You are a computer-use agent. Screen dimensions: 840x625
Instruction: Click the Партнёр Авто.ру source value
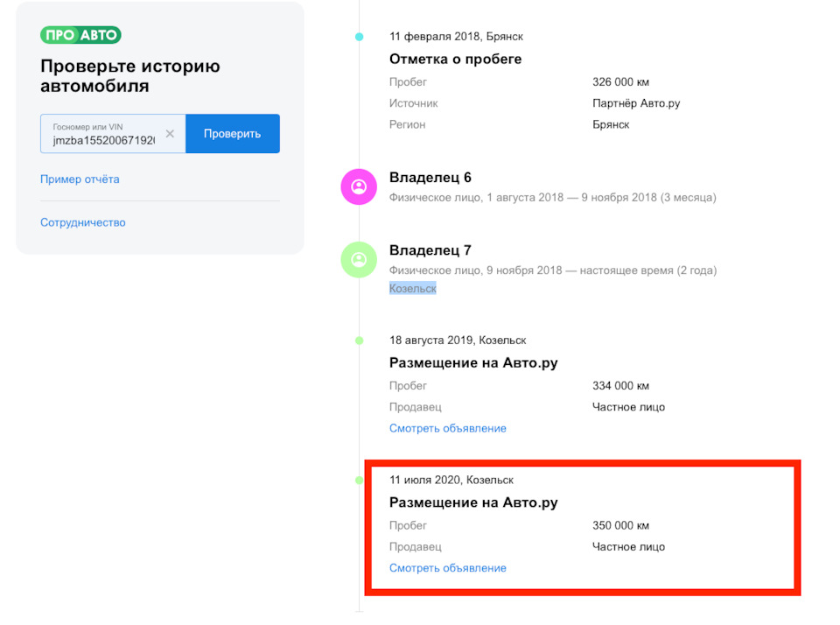(636, 103)
